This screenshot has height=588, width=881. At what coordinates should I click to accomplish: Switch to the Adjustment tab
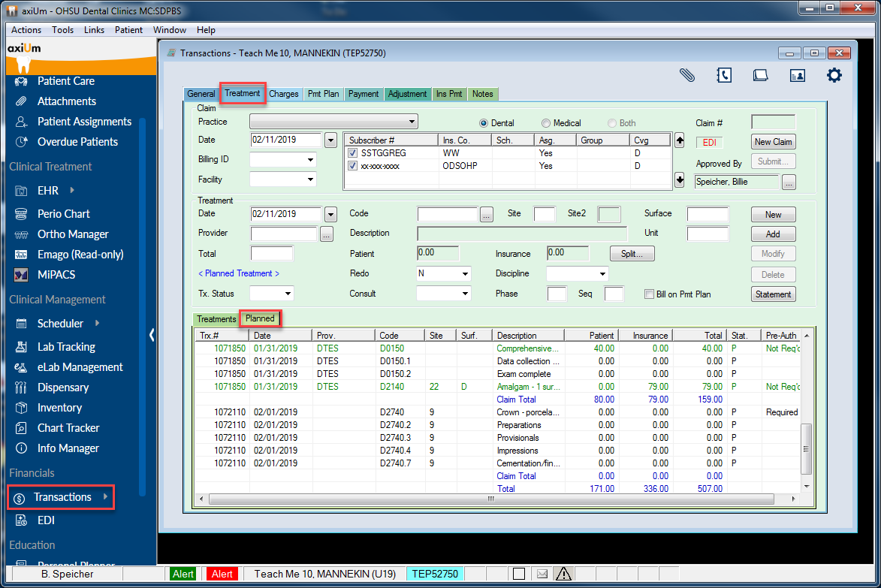[x=407, y=95]
